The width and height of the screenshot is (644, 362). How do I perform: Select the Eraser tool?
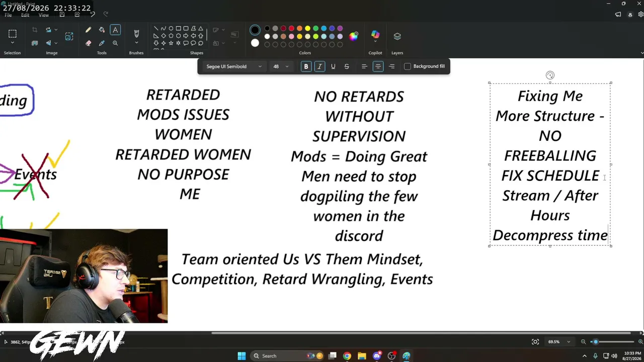click(x=88, y=43)
